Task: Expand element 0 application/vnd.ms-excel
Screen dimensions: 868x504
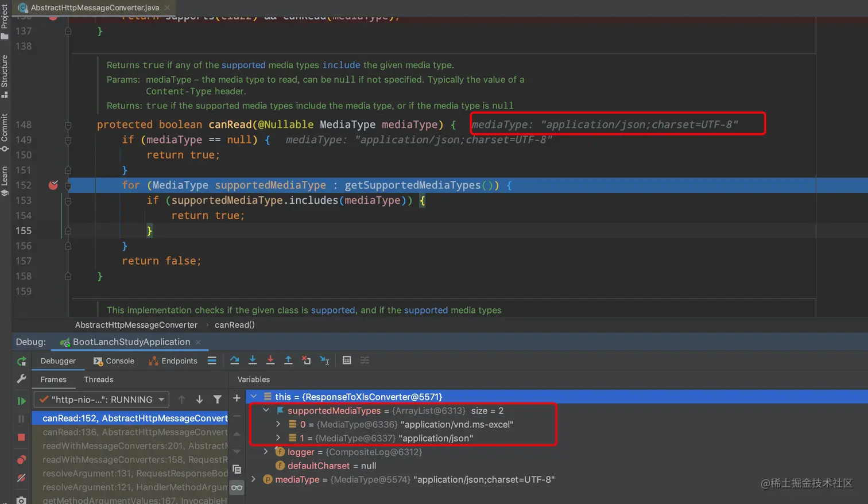Action: click(278, 424)
